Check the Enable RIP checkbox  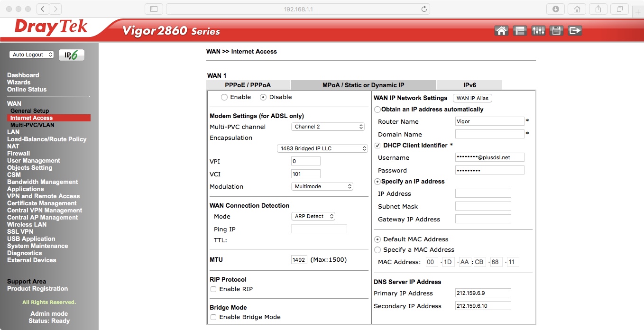(x=213, y=289)
